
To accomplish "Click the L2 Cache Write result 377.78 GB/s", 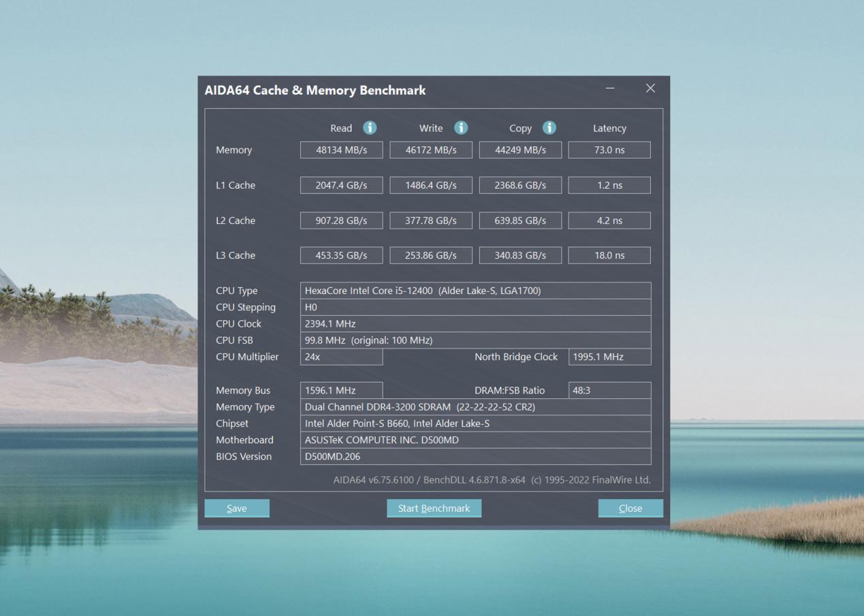I will [431, 221].
